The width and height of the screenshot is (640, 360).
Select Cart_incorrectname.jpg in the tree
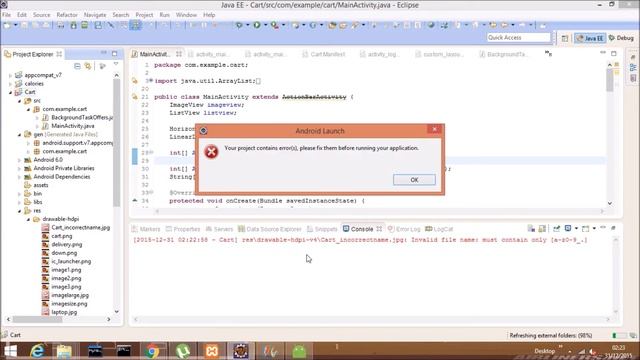click(x=80, y=227)
